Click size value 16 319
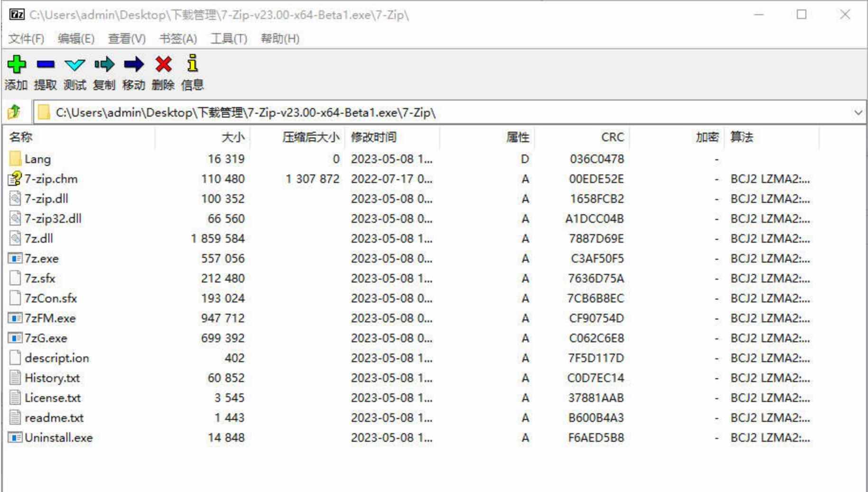This screenshot has width=868, height=492. click(x=226, y=159)
